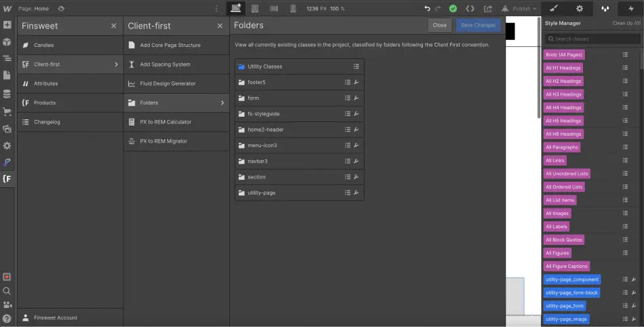The image size is (644, 327).
Task: Open the site Settings gear in left sidebar
Action: pos(7,146)
